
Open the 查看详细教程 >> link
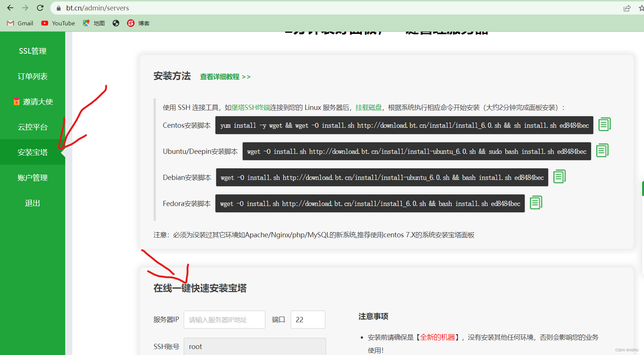225,77
